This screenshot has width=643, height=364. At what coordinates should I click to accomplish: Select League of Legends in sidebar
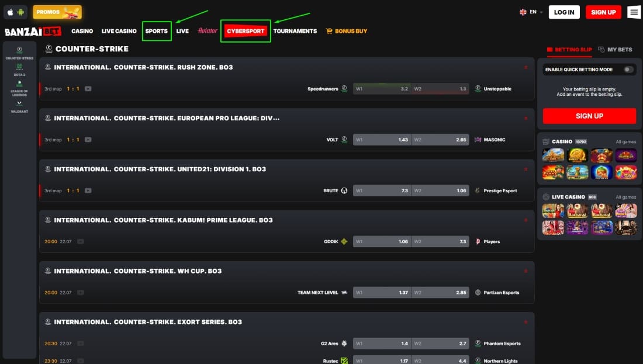pos(19,89)
